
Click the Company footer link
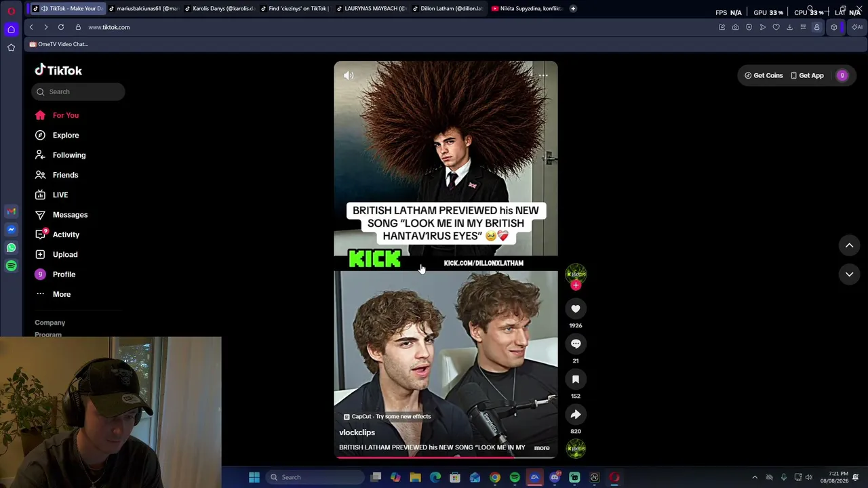click(50, 323)
